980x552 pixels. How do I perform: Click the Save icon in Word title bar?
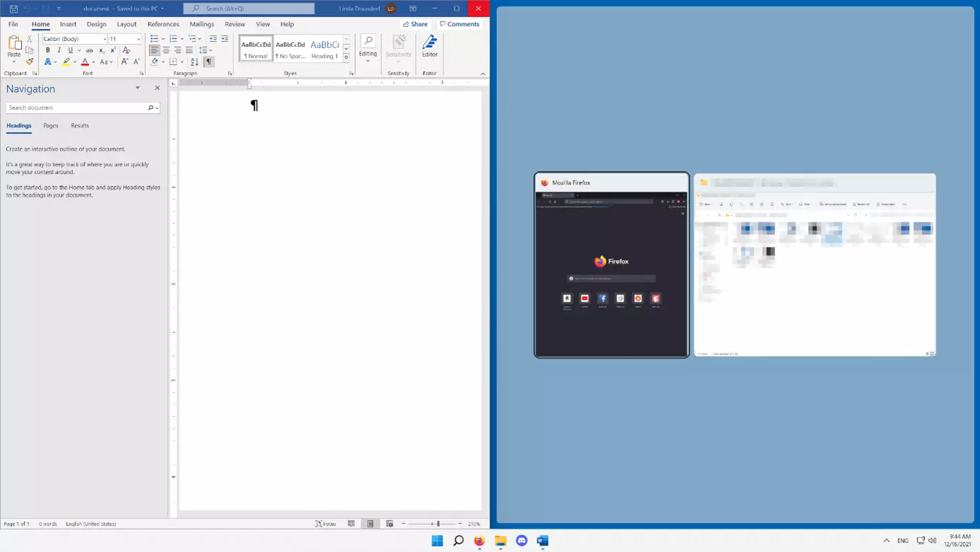click(13, 8)
